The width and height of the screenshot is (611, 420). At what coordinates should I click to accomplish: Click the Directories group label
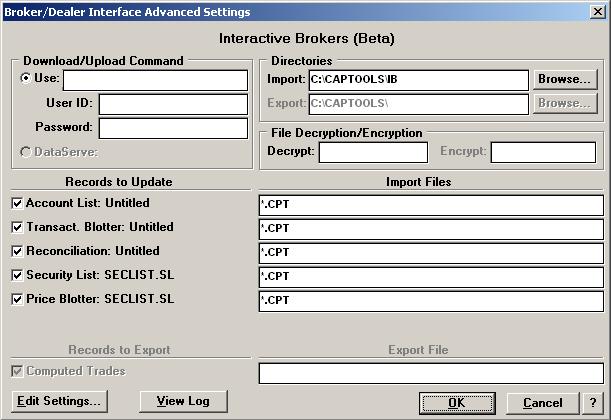pos(302,61)
